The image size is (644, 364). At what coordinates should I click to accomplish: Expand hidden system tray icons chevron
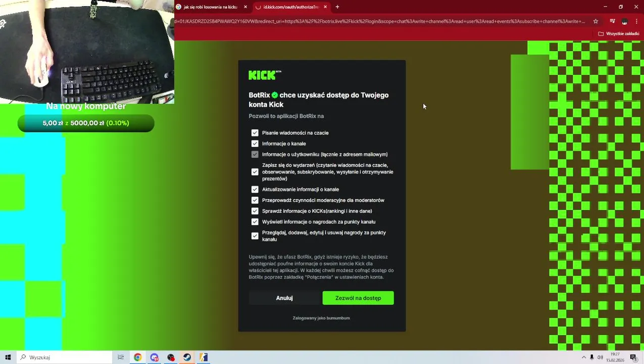click(x=584, y=357)
